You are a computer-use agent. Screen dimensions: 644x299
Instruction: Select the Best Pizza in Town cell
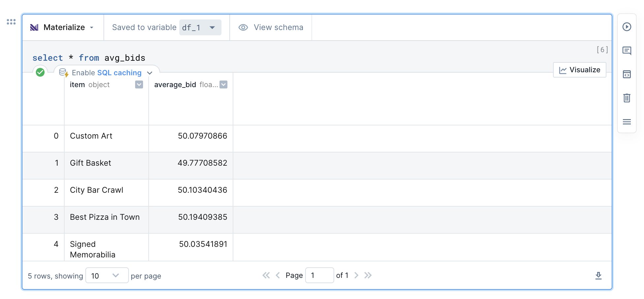105,217
